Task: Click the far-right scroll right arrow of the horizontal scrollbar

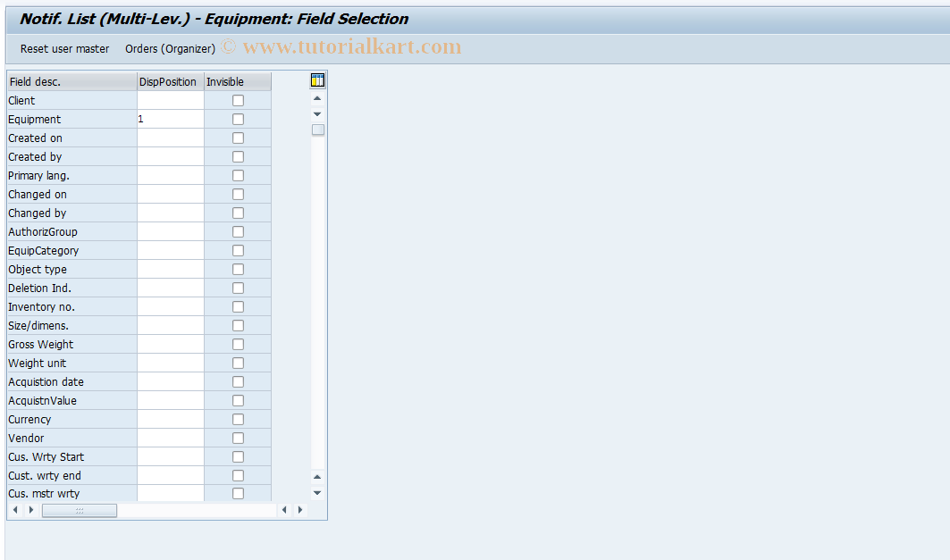Action: tap(300, 510)
